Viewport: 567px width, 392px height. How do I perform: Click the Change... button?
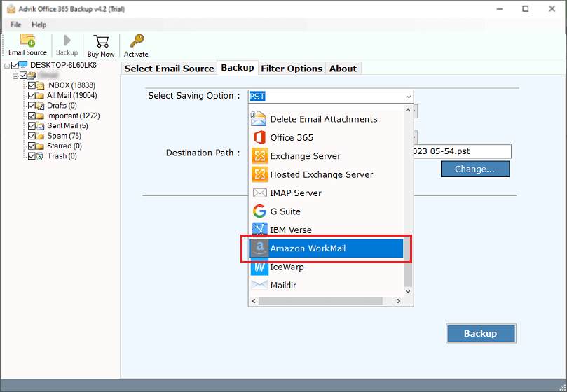click(474, 169)
